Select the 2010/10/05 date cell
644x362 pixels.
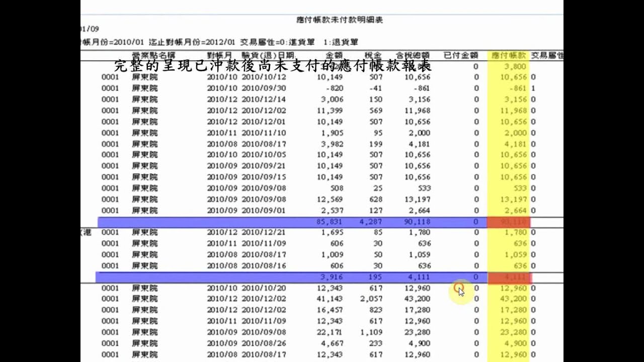pyautogui.click(x=264, y=154)
